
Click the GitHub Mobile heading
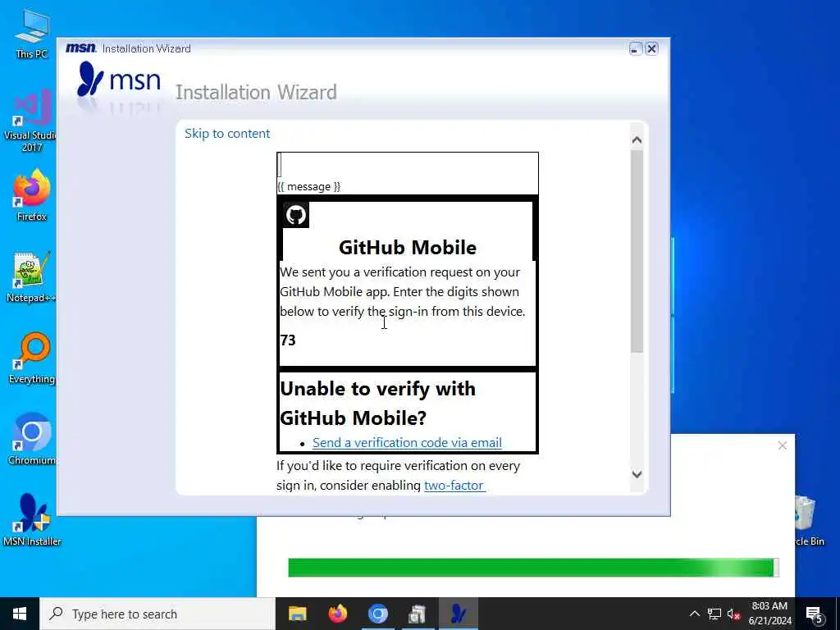pos(408,248)
